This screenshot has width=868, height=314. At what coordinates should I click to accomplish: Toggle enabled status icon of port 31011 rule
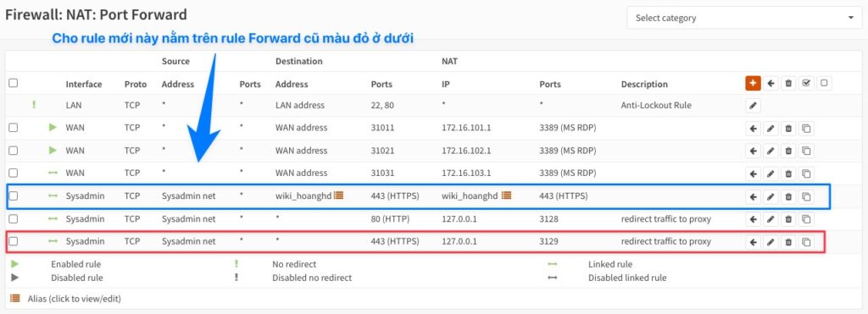click(53, 128)
